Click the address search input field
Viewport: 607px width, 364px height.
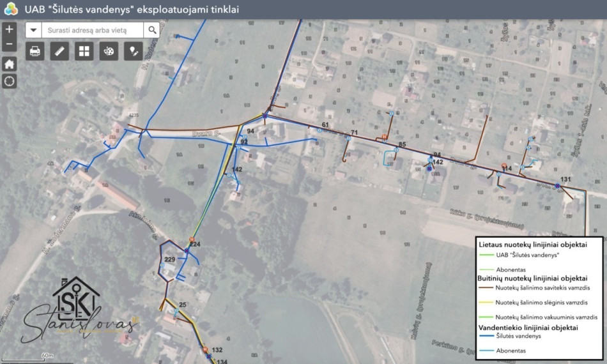click(93, 30)
